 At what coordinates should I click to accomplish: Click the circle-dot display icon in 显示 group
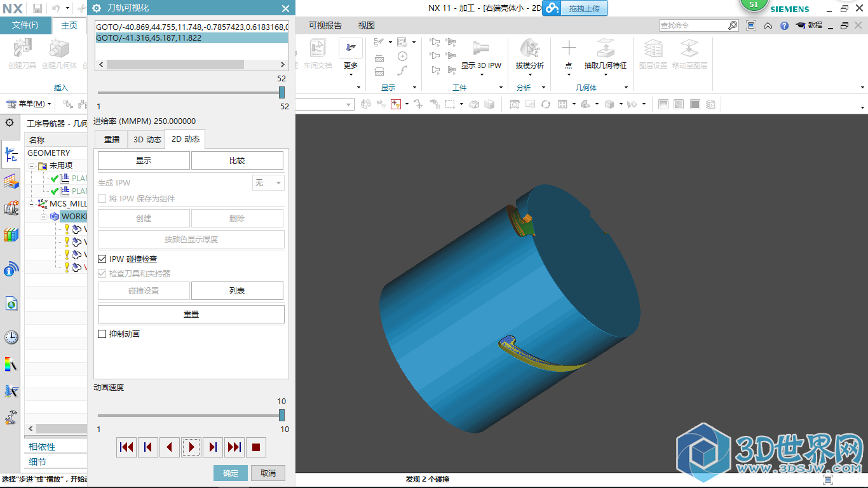(x=402, y=57)
